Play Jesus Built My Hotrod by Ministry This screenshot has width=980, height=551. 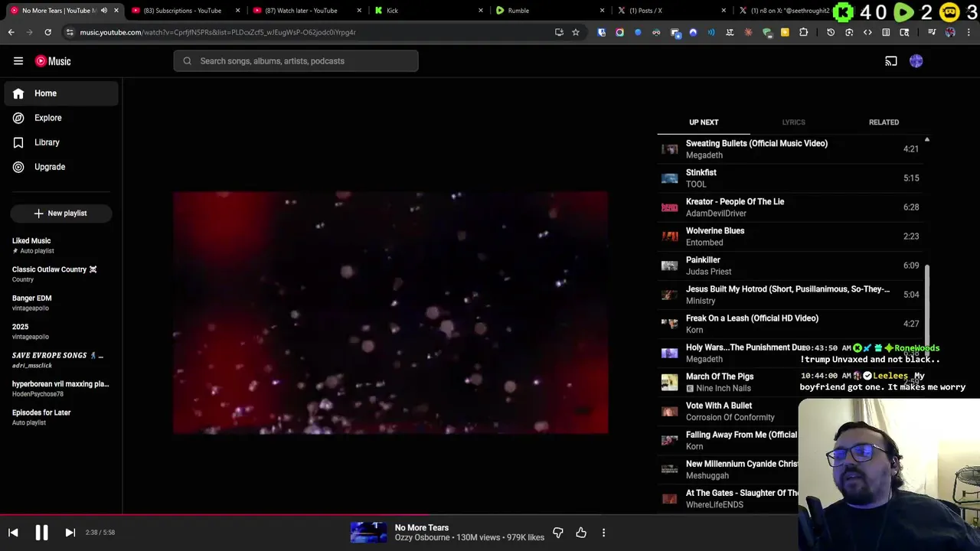pos(790,295)
